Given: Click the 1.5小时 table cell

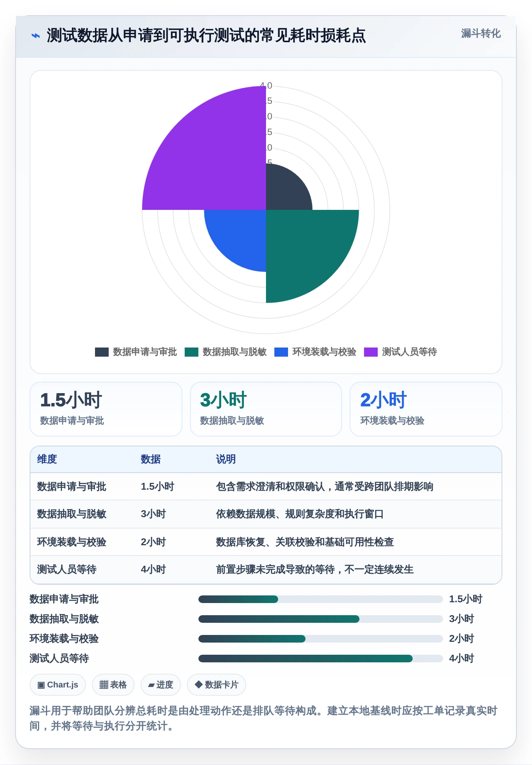Looking at the screenshot, I should click(158, 487).
